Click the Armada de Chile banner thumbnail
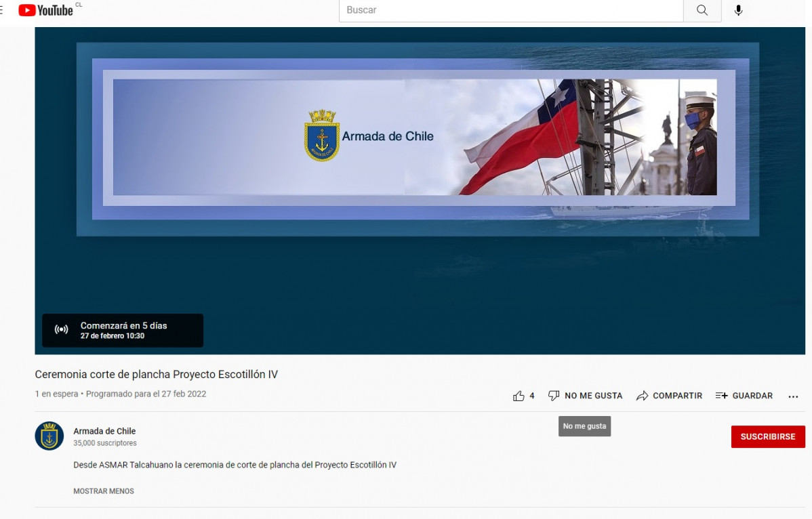The width and height of the screenshot is (812, 519). [x=415, y=137]
